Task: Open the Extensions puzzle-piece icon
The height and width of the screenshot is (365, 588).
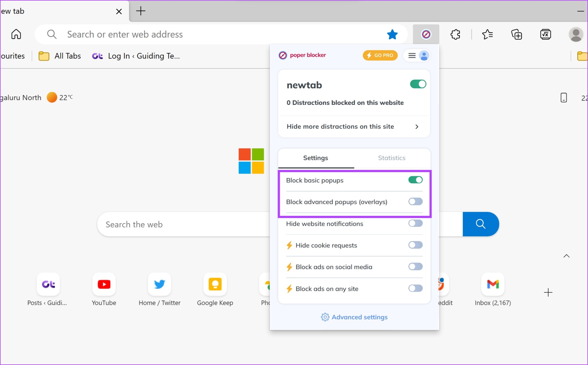Action: point(455,34)
